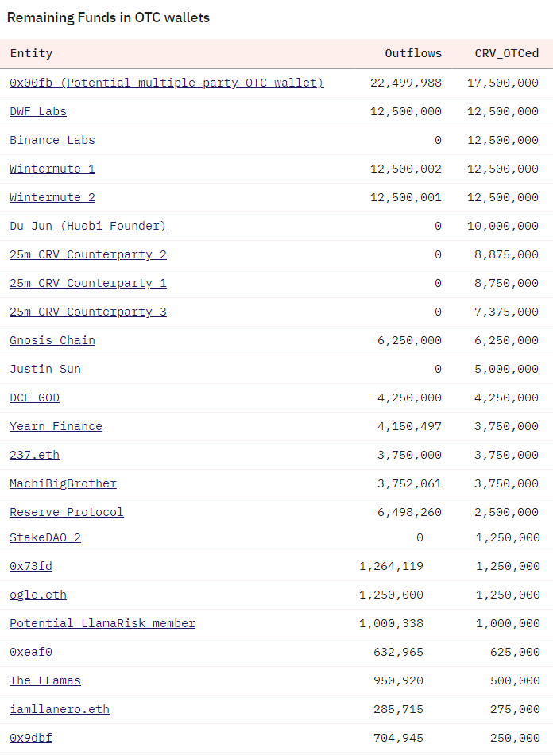Screen dimensions: 553x756
Task: Open the MachiBigBrother link
Action: pyautogui.click(x=63, y=483)
